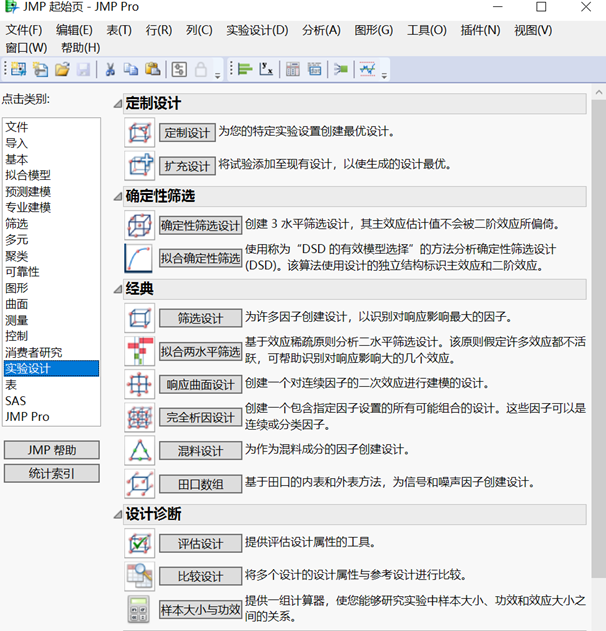Viewport: 606px width, 631px height.
Task: Click the 田口数组 button
Action: point(200,484)
